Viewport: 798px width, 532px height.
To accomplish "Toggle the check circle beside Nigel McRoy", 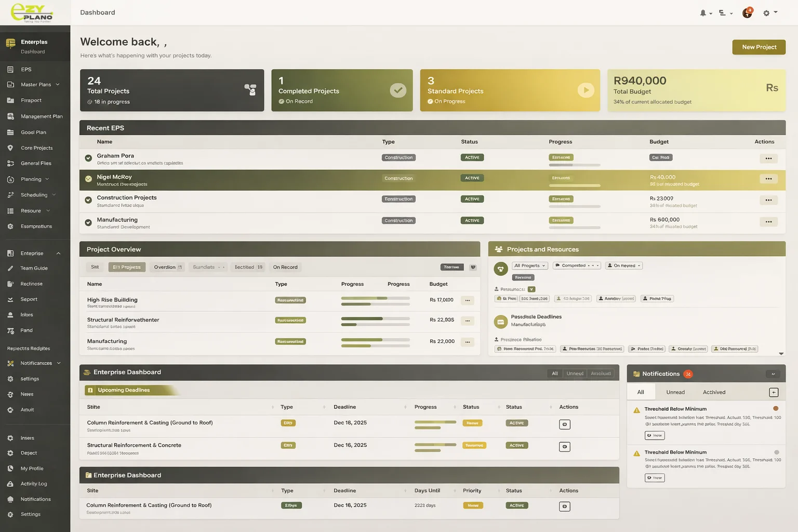I will pos(88,179).
